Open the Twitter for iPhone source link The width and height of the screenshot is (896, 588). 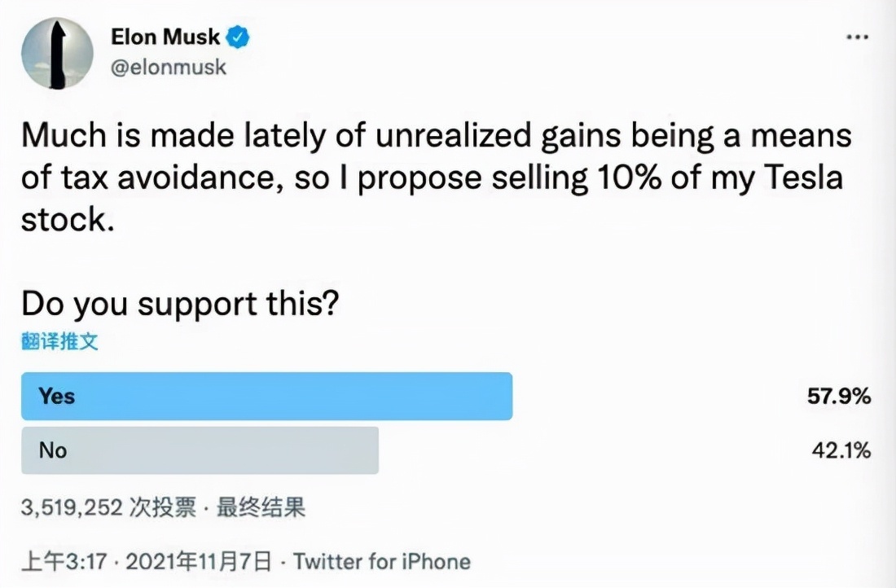coord(382,561)
